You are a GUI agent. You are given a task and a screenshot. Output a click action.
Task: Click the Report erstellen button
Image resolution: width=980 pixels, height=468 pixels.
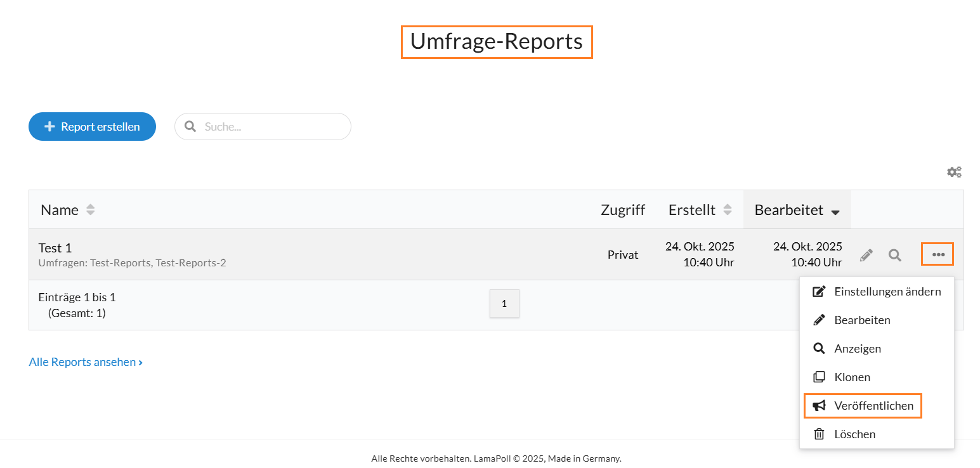click(x=92, y=126)
